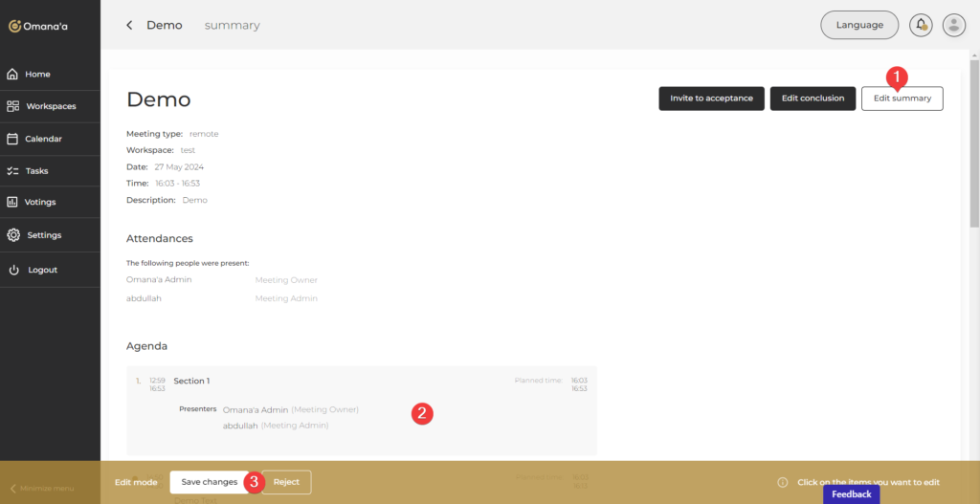Log out using the sidebar

point(42,270)
